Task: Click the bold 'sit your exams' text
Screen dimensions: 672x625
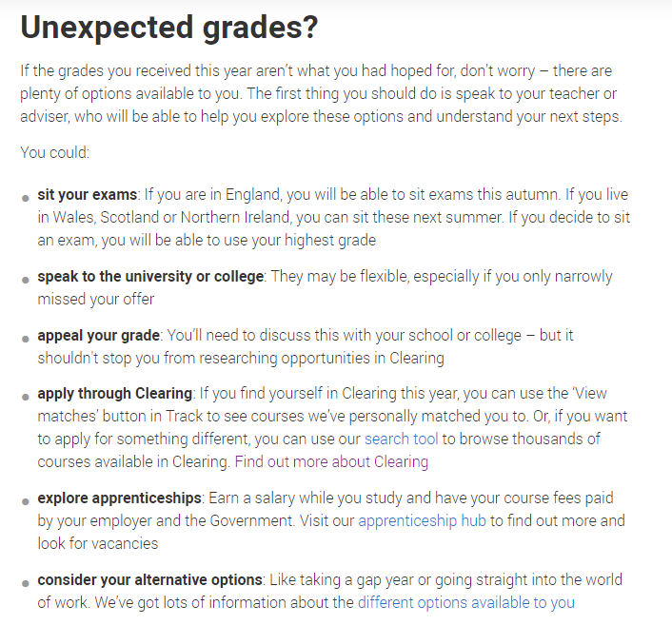Action: point(87,194)
